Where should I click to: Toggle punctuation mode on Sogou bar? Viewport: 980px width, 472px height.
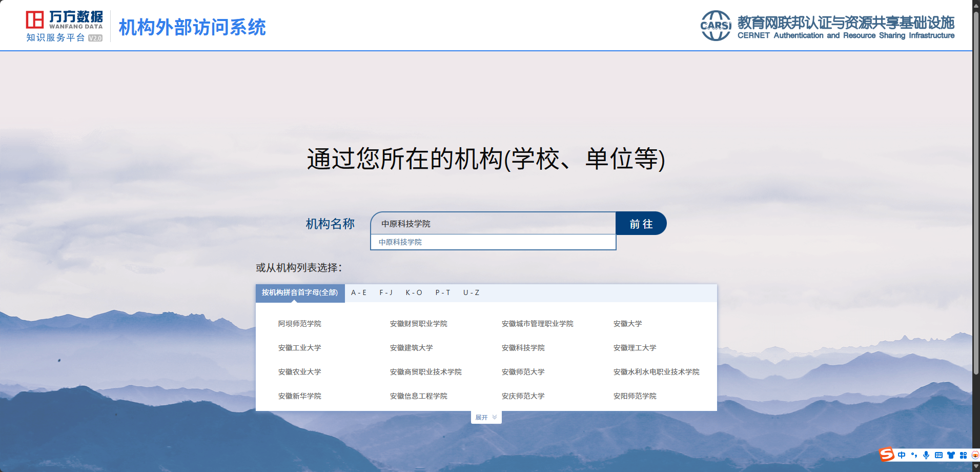pyautogui.click(x=914, y=455)
